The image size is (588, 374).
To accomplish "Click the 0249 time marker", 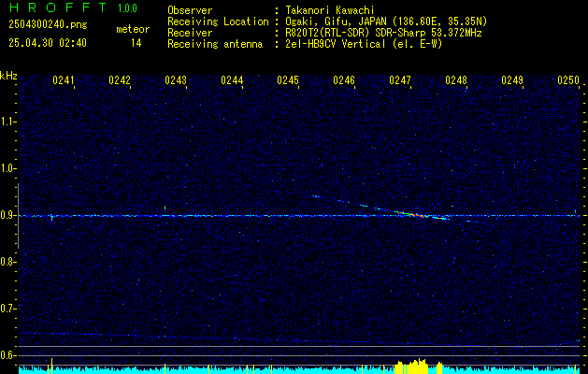I will (x=512, y=80).
